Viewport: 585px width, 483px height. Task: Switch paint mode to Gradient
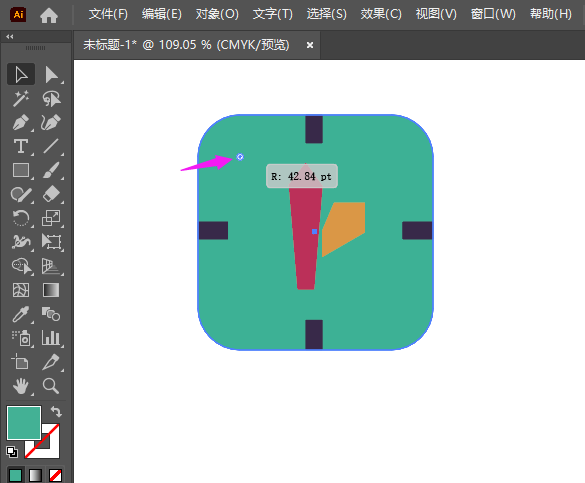tap(35, 475)
